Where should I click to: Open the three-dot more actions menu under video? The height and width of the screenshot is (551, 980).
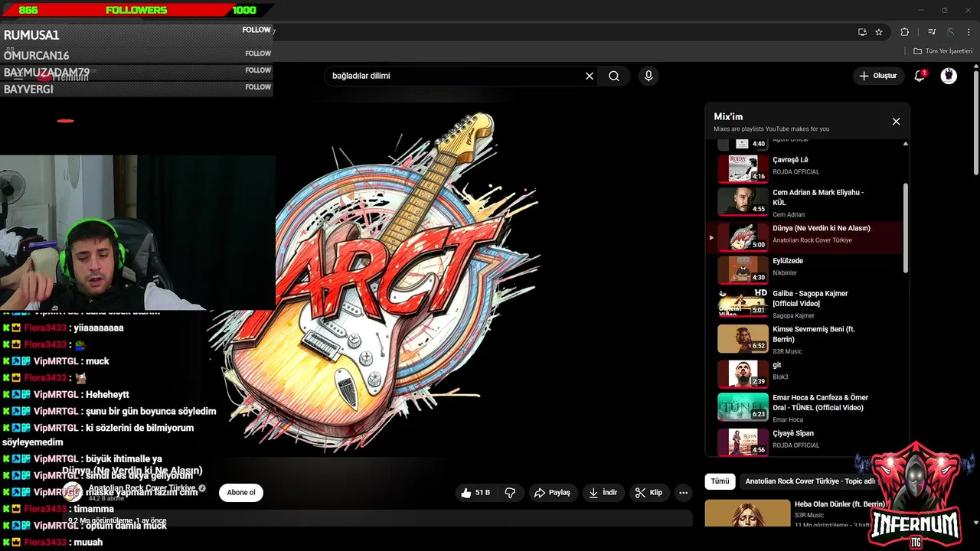(684, 493)
